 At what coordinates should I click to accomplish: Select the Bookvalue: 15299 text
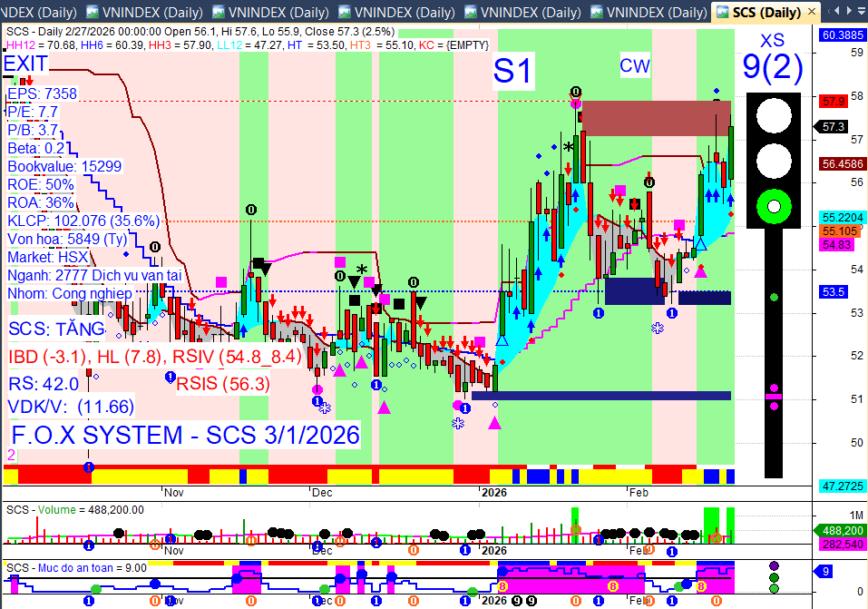[64, 166]
